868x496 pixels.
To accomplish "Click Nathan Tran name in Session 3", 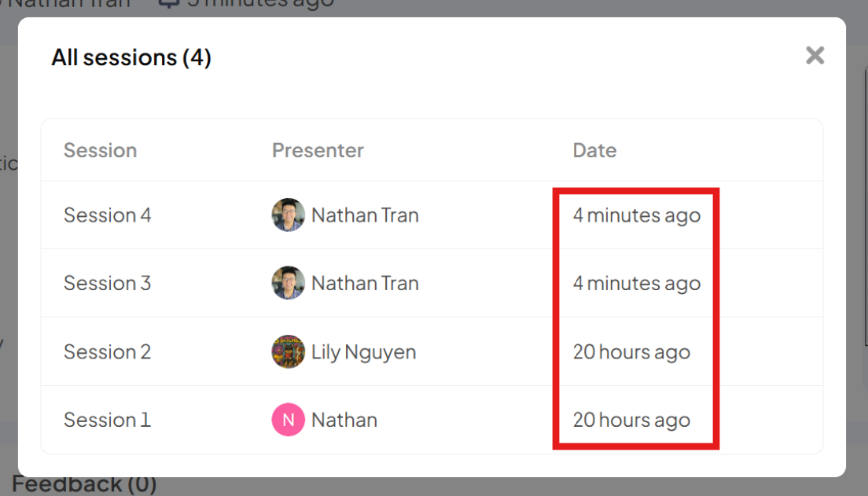I will (x=365, y=283).
